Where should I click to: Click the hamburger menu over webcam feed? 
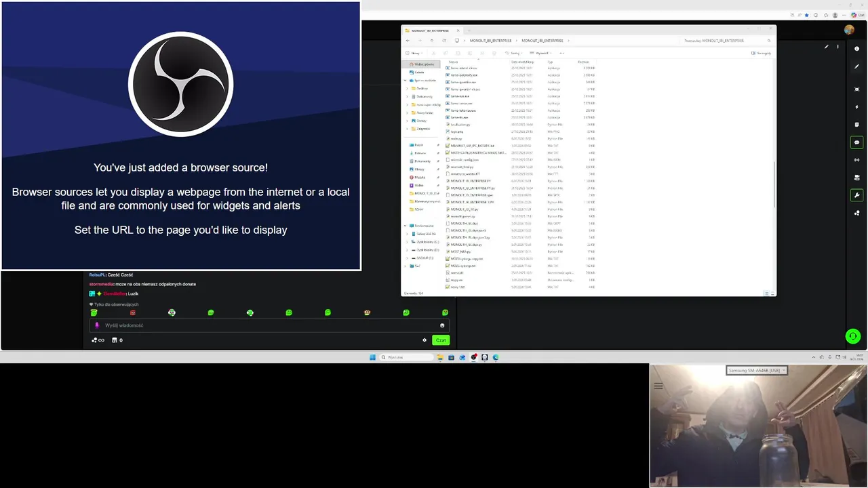coord(658,386)
